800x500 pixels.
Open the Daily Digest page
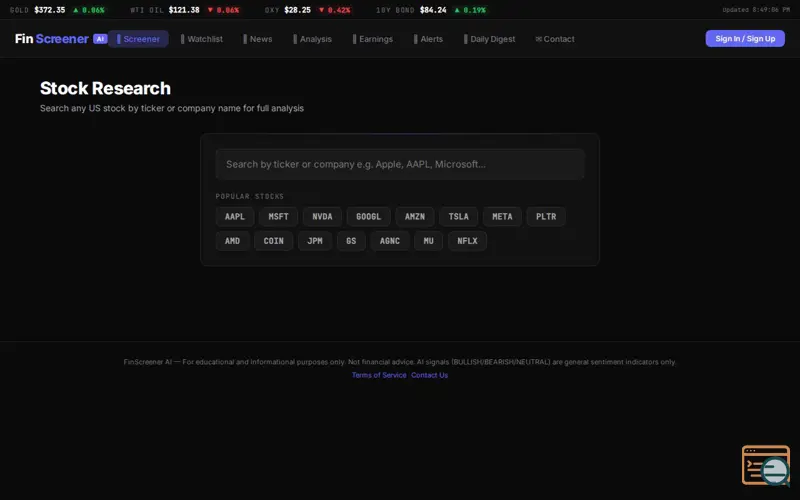click(490, 39)
